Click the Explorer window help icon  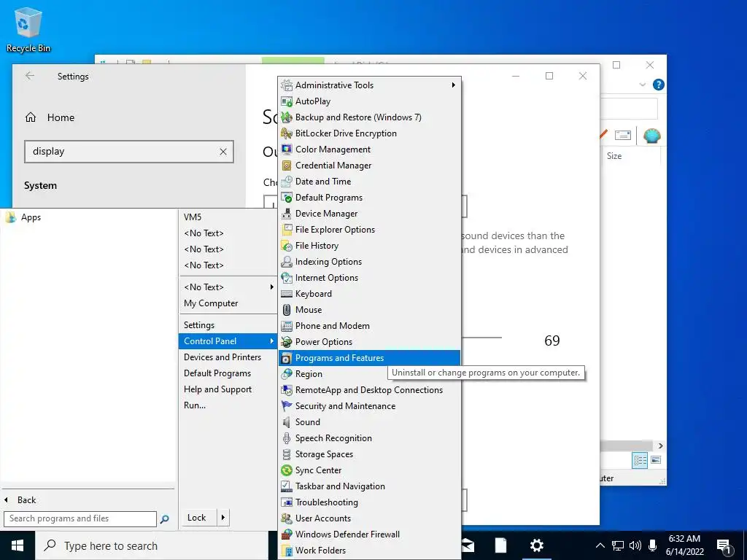pos(659,85)
